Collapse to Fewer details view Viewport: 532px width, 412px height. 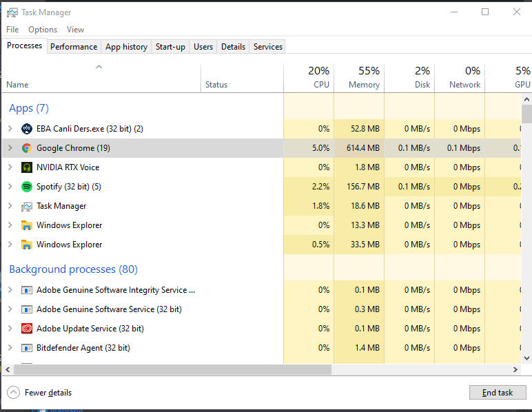(x=39, y=393)
